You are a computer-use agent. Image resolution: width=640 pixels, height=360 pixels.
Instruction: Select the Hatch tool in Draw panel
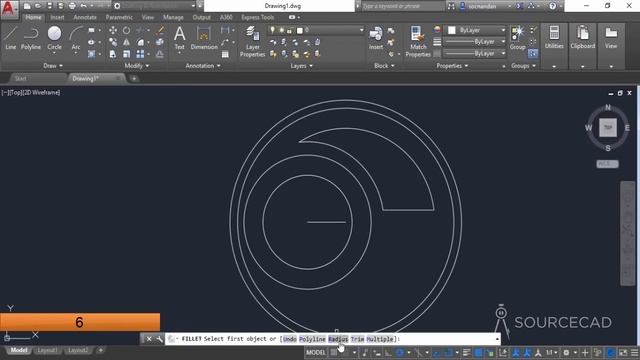[x=91, y=54]
